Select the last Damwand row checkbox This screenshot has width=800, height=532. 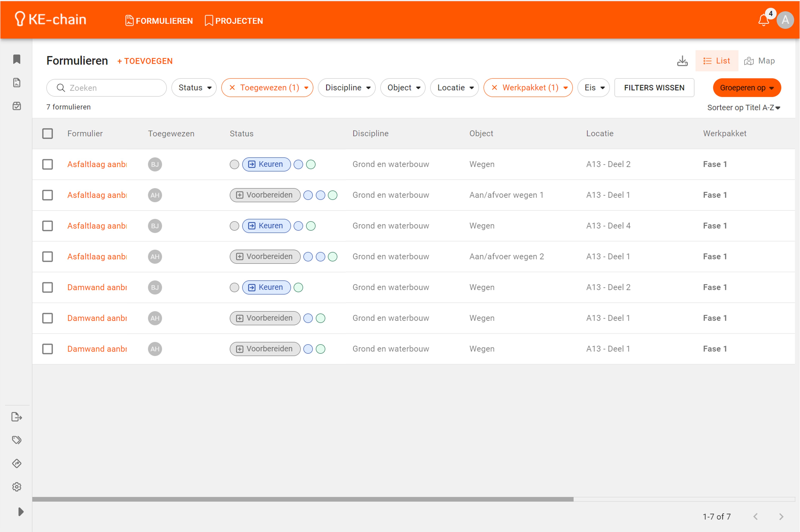48,349
